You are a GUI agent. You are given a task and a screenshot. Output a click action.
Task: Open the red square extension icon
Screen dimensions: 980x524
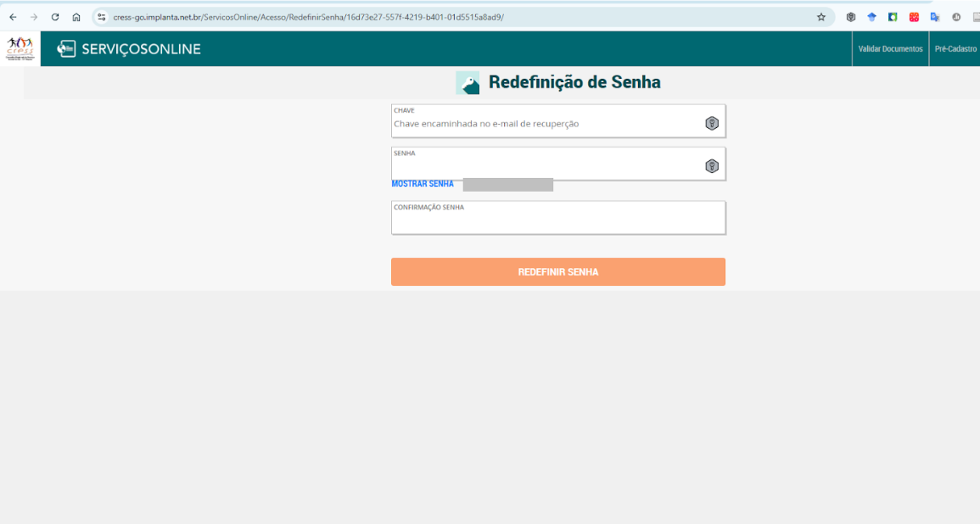915,18
